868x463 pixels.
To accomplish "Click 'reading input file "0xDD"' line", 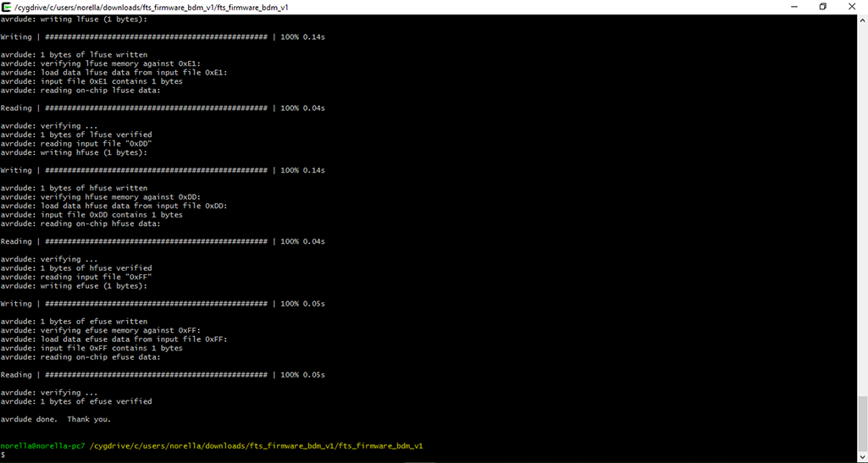I will pos(76,144).
